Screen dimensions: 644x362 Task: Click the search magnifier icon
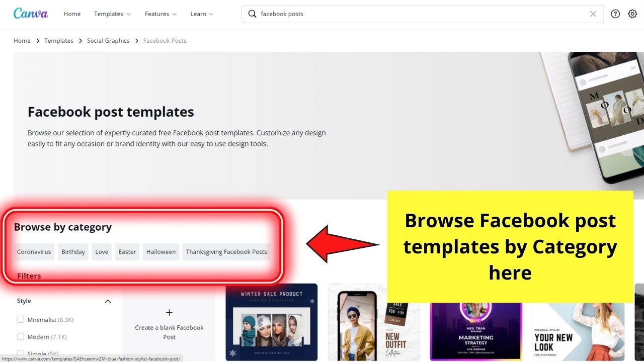252,14
